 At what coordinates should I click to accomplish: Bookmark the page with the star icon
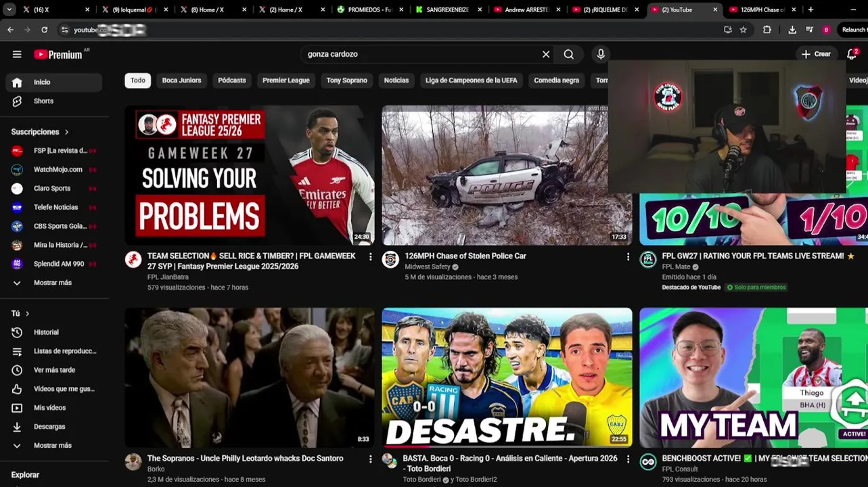(743, 30)
